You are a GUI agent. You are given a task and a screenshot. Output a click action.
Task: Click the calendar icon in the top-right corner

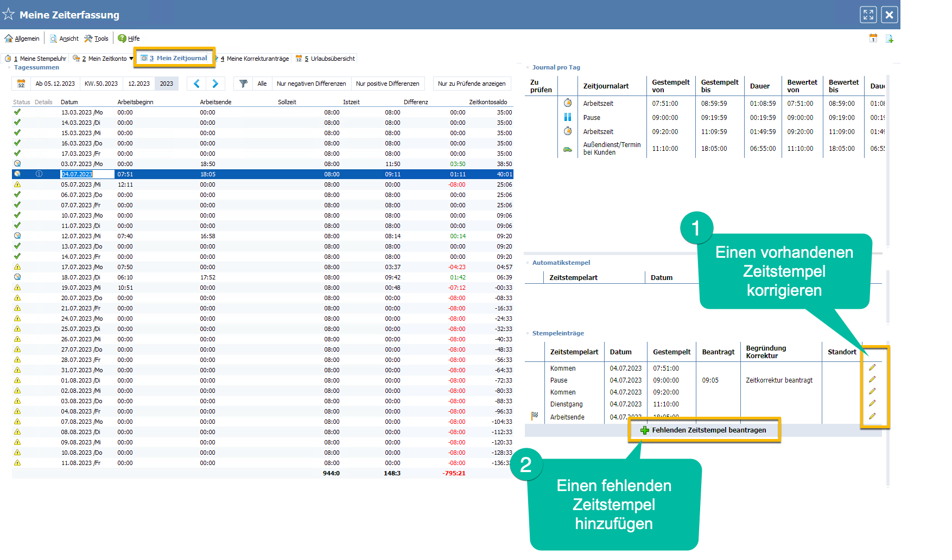[x=873, y=39]
